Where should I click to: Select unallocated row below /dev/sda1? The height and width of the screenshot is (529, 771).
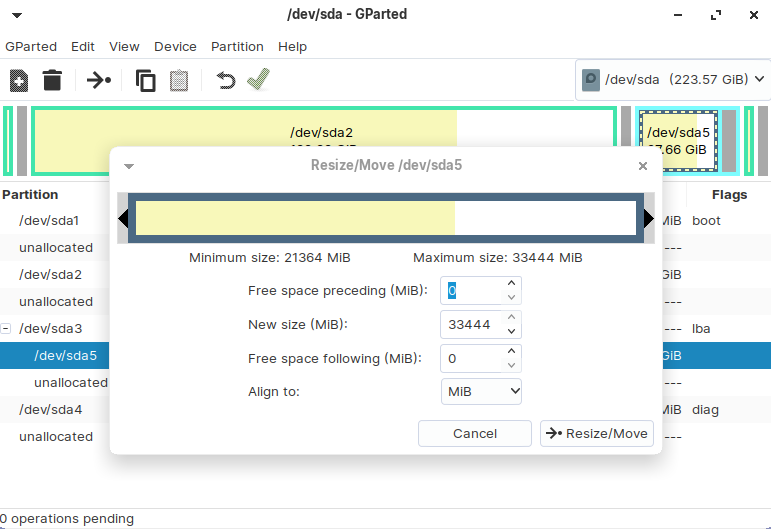click(x=54, y=247)
